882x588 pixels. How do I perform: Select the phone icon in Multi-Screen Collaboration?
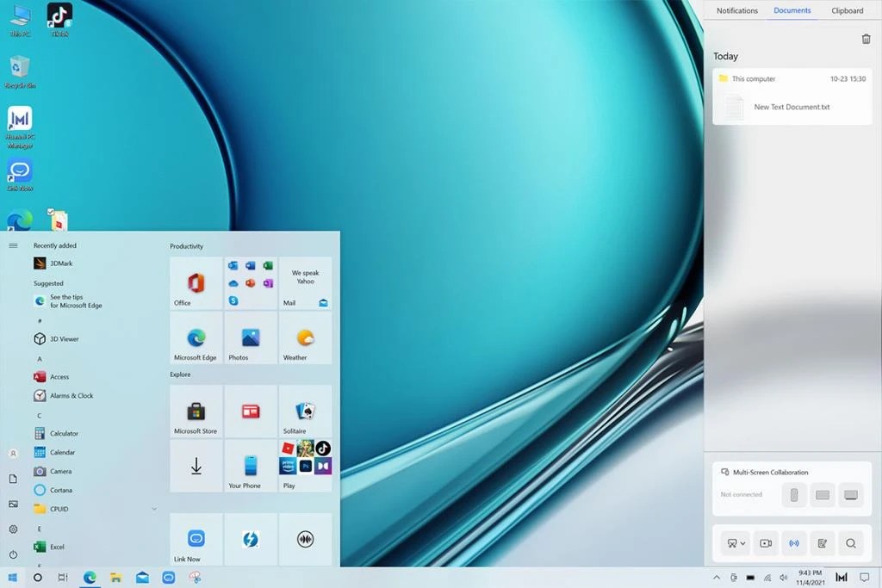pos(794,494)
